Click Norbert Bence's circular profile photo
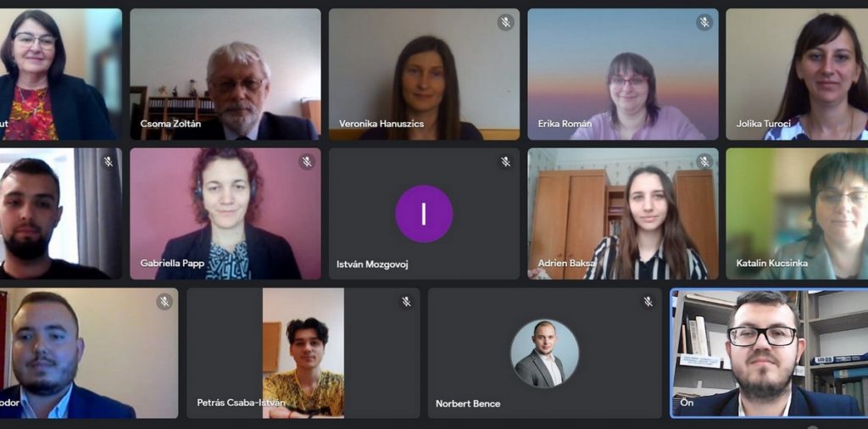Image resolution: width=868 pixels, height=429 pixels. [x=545, y=354]
